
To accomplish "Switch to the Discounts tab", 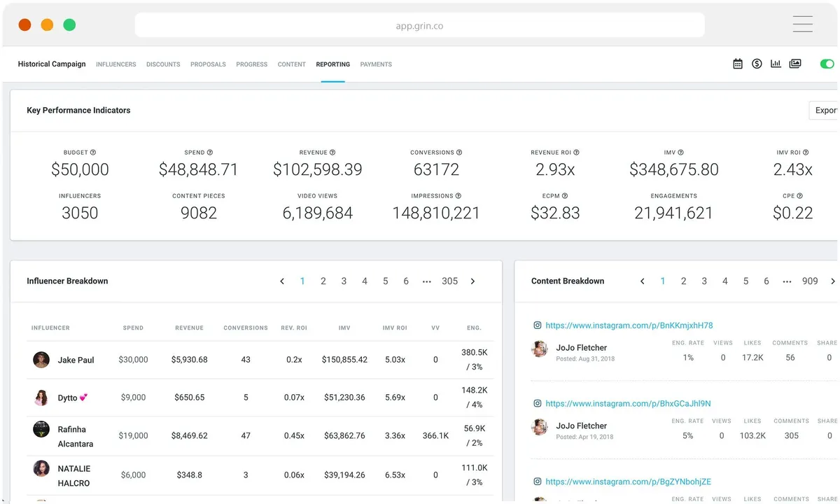I will [x=163, y=64].
